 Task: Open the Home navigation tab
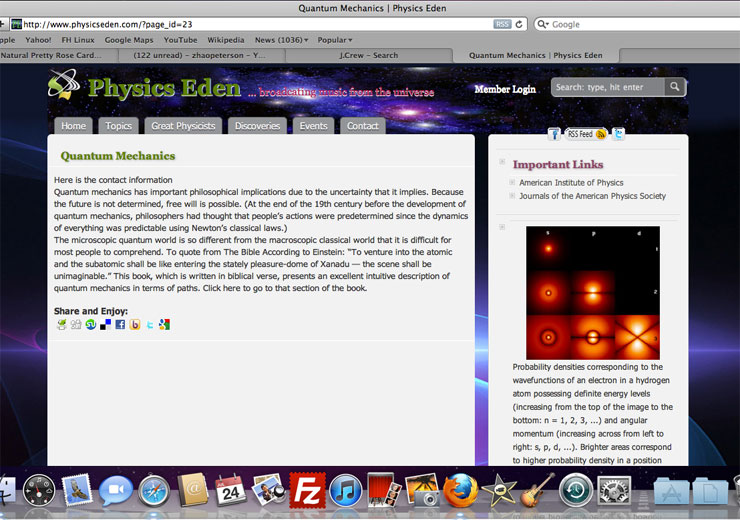point(73,126)
